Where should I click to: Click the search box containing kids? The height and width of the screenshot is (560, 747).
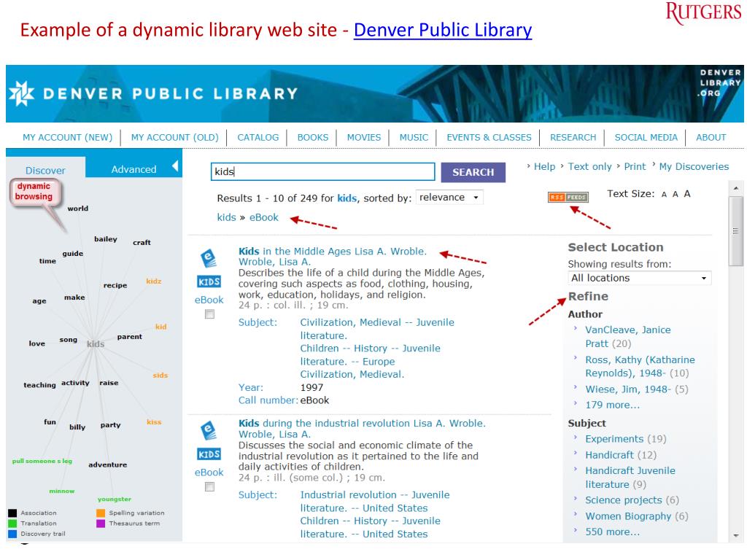click(x=322, y=172)
